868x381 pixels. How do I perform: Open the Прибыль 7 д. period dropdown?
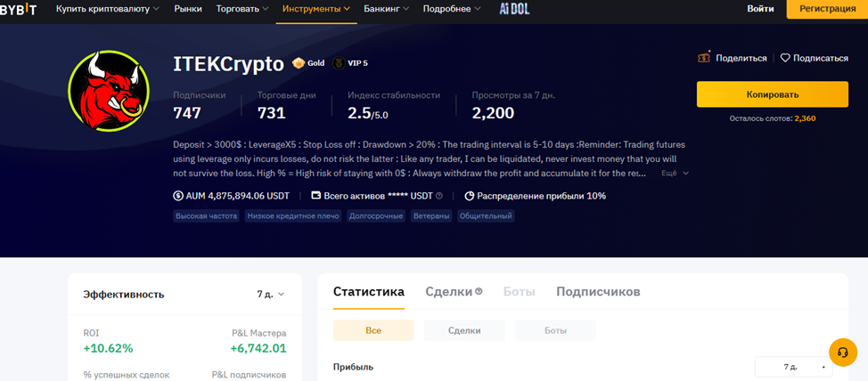(x=793, y=367)
